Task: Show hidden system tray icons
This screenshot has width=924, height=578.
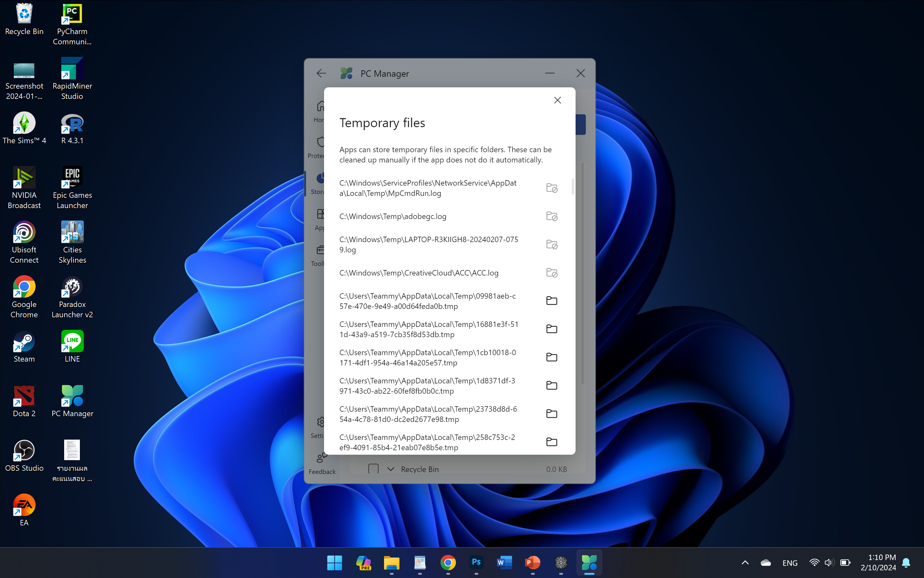Action: pyautogui.click(x=745, y=563)
